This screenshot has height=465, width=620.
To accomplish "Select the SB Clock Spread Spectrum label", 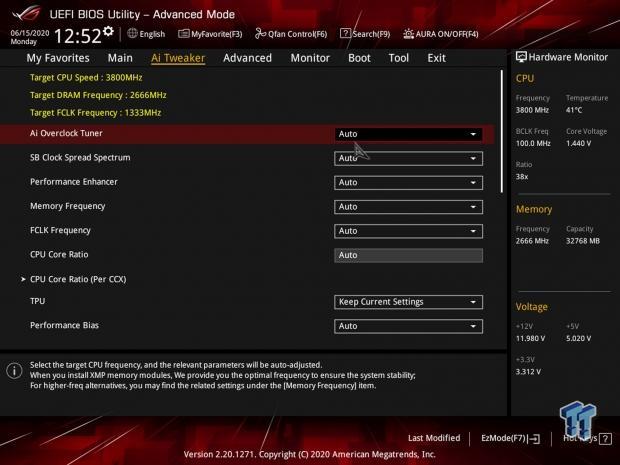I will click(x=80, y=157).
